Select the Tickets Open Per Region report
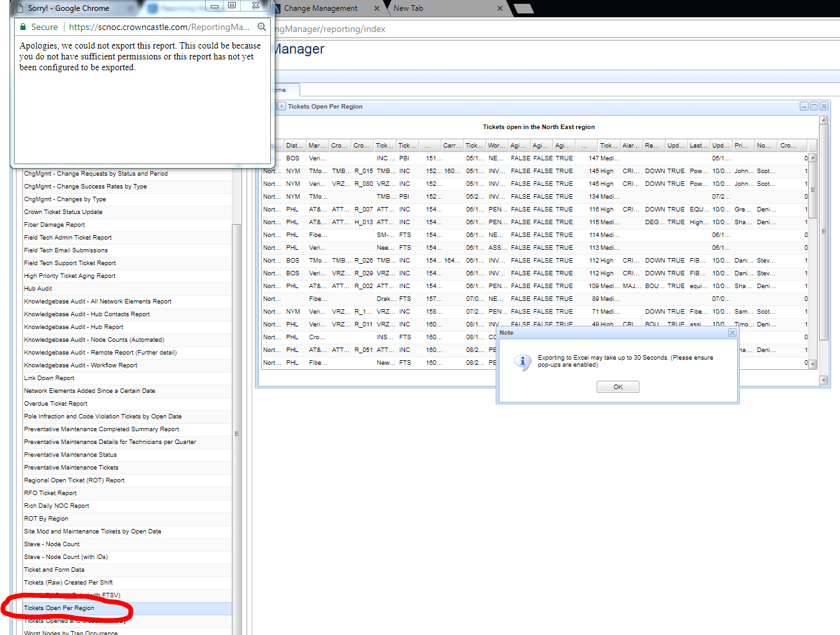 [x=59, y=608]
